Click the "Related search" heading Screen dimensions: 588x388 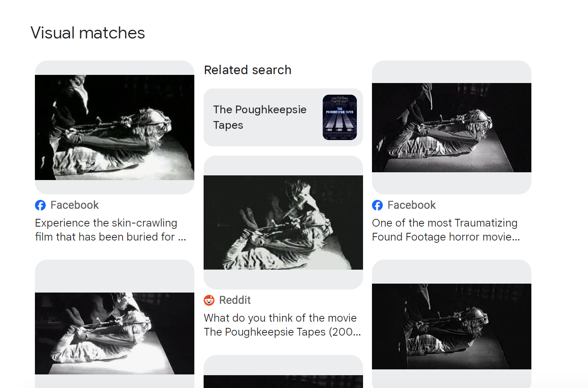click(x=247, y=70)
